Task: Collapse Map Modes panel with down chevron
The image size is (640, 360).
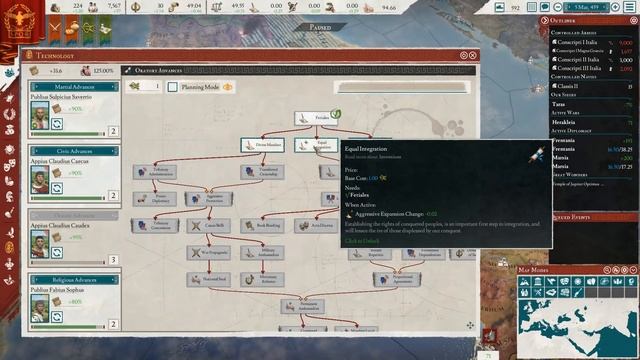Action: click(x=633, y=270)
